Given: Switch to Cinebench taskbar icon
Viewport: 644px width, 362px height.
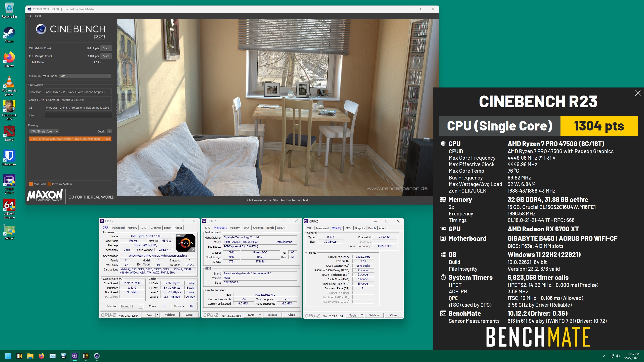Looking at the screenshot, I should [97, 356].
